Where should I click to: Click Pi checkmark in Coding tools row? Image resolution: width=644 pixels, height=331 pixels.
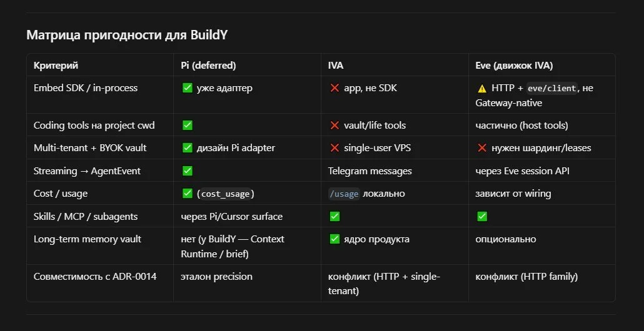coord(188,125)
